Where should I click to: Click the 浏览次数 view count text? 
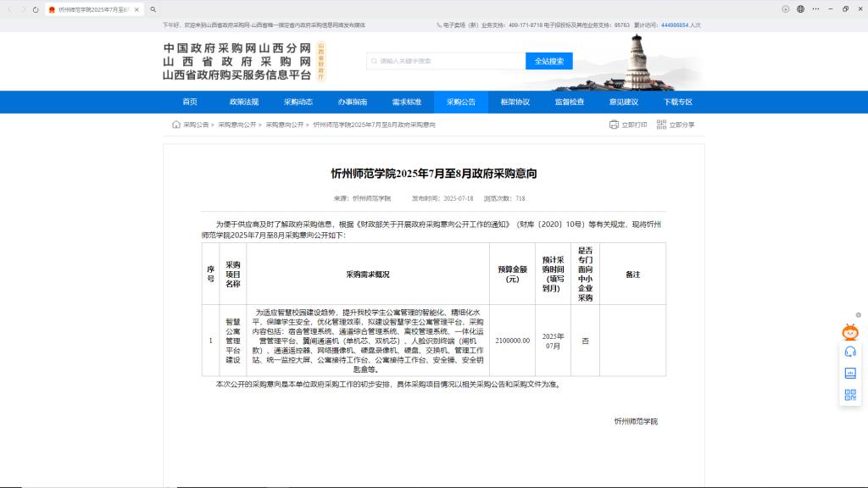tap(504, 198)
